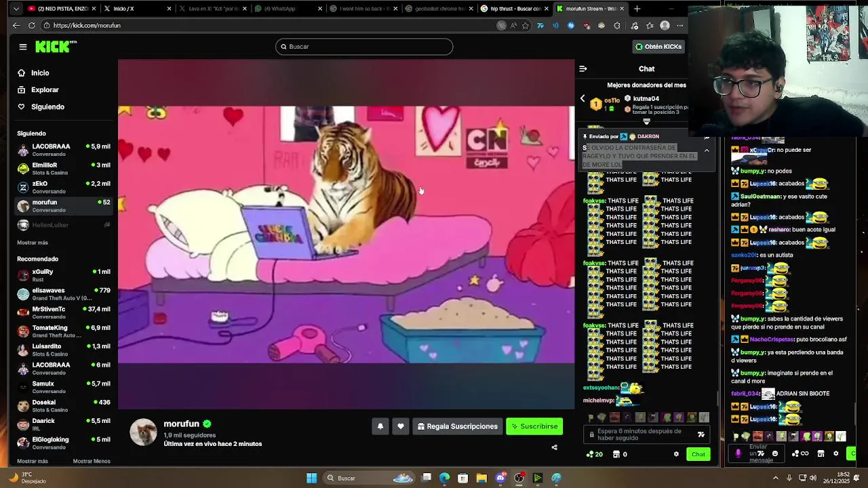This screenshot has width=868, height=488.
Task: Open ElGlogloking recommended channel
Action: pyautogui.click(x=64, y=443)
